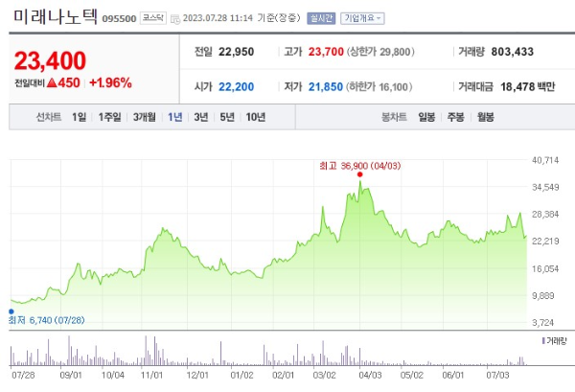Switch chart to 3개월 range

(x=144, y=117)
